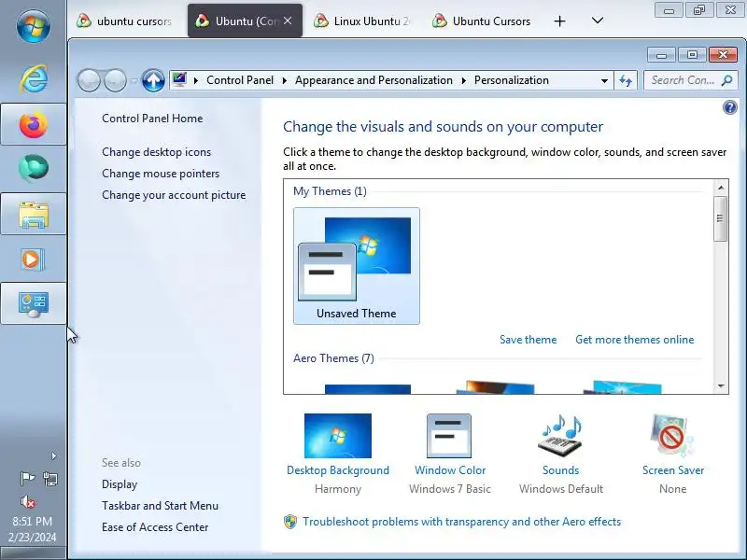The image size is (747, 560).
Task: Open Change desktop icons
Action: [x=156, y=152]
